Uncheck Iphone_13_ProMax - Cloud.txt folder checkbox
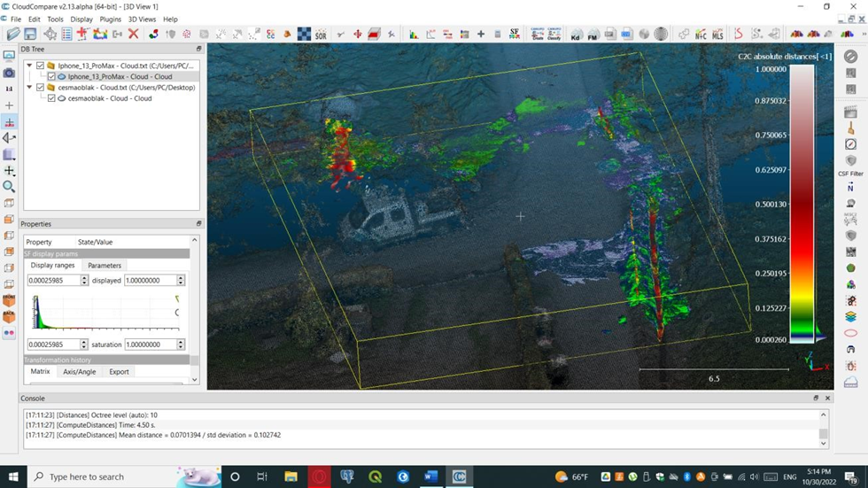 tap(40, 66)
